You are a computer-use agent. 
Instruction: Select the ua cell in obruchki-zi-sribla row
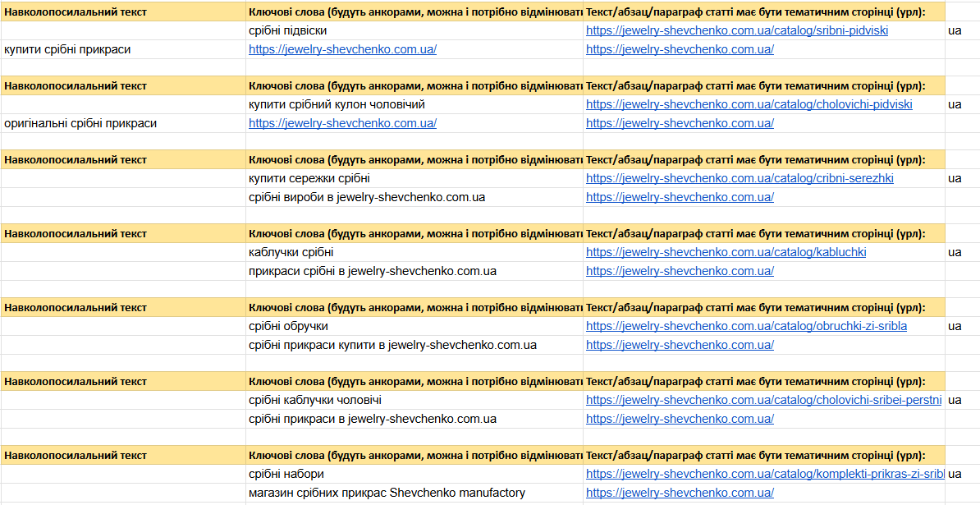click(x=963, y=326)
